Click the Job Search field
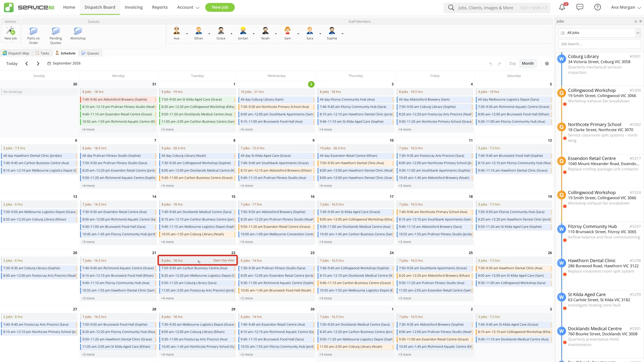The height and width of the screenshot is (362, 644). pyautogui.click(x=599, y=44)
